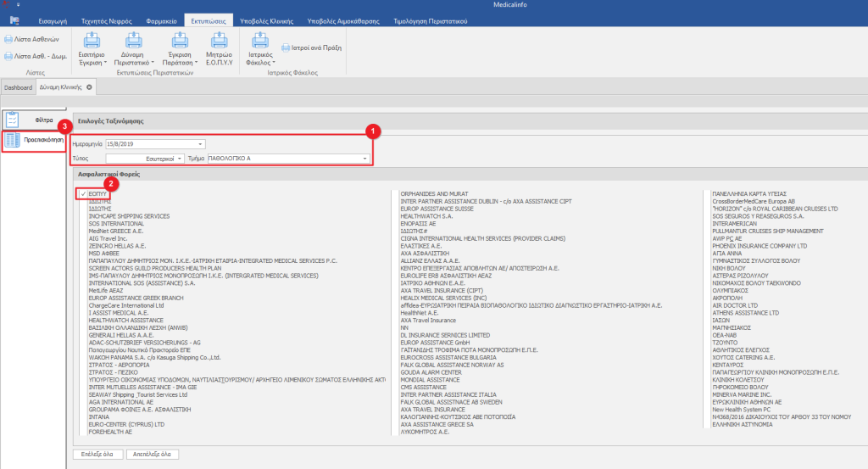Click the Λίστα Ασθ. - Δωμ. print icon
The width and height of the screenshot is (868, 469).
point(8,56)
